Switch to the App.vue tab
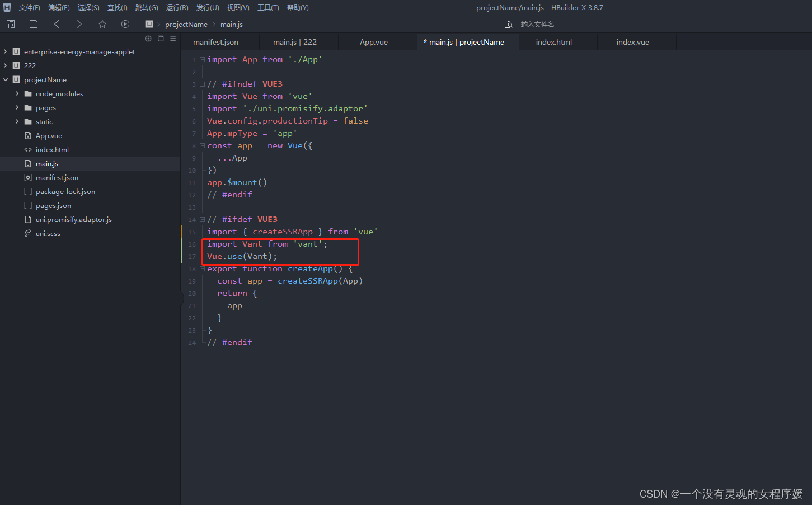This screenshot has height=505, width=812. pos(378,42)
